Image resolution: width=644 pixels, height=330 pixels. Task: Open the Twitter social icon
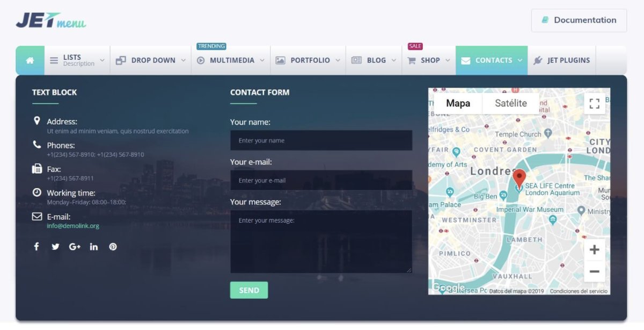coord(55,247)
